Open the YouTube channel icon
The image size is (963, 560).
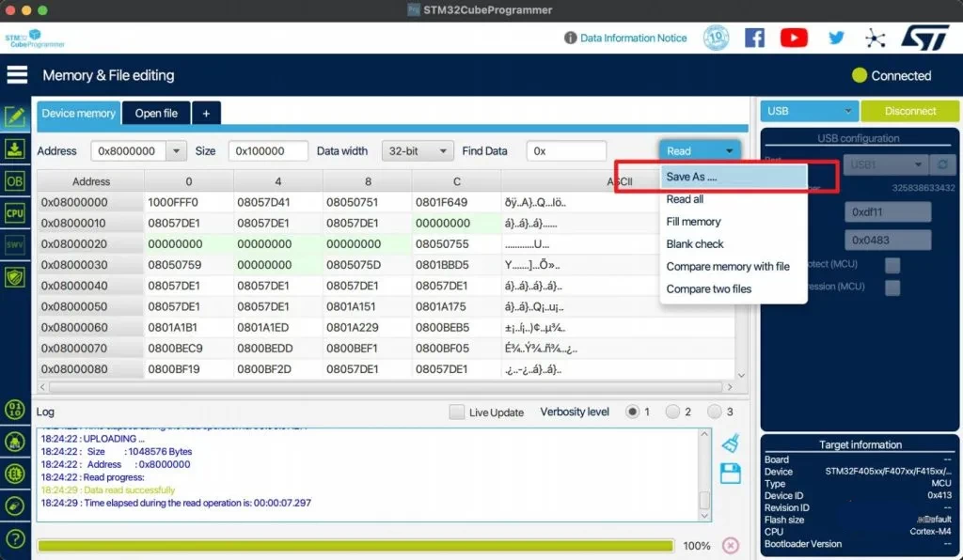pos(794,38)
